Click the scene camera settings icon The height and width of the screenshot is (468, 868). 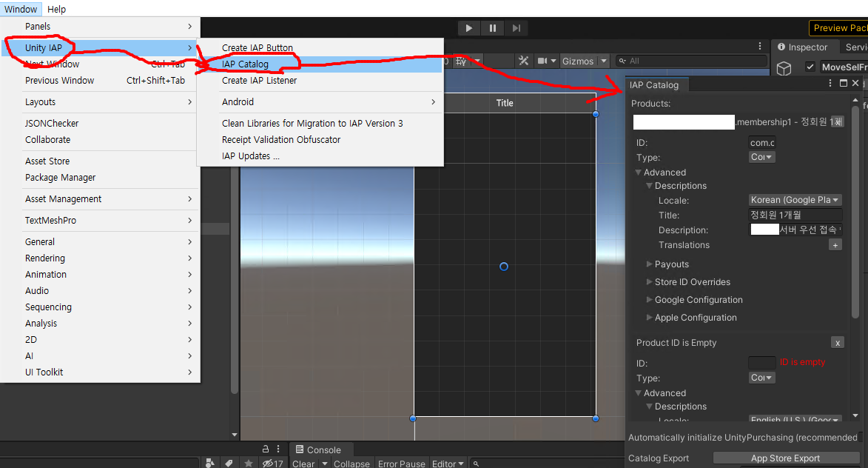(542, 61)
